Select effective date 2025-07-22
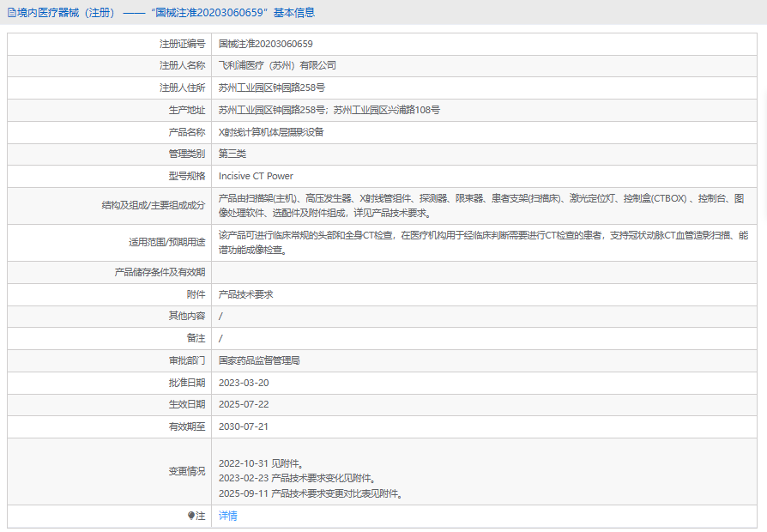This screenshot has height=532, width=767. click(x=244, y=405)
